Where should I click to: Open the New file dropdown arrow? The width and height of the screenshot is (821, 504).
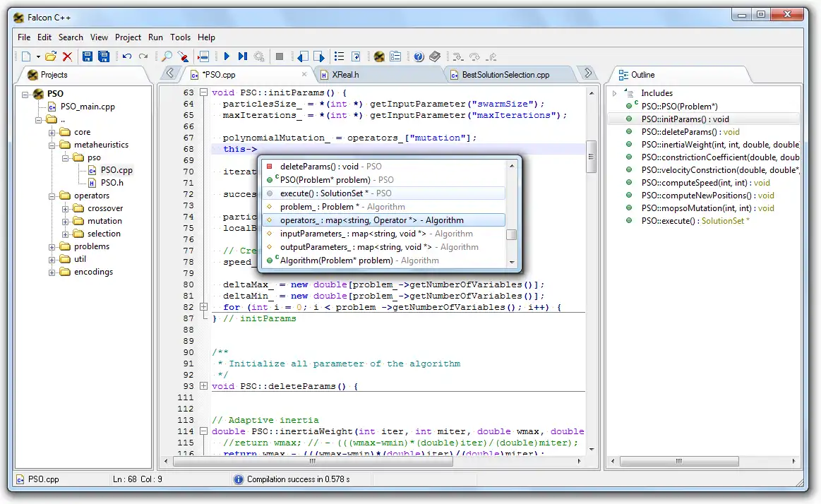tap(38, 57)
